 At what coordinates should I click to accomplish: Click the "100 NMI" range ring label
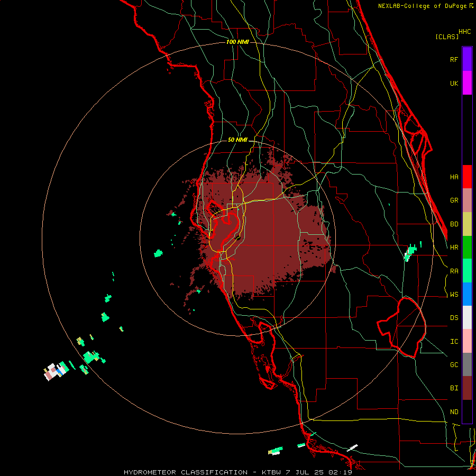237,42
